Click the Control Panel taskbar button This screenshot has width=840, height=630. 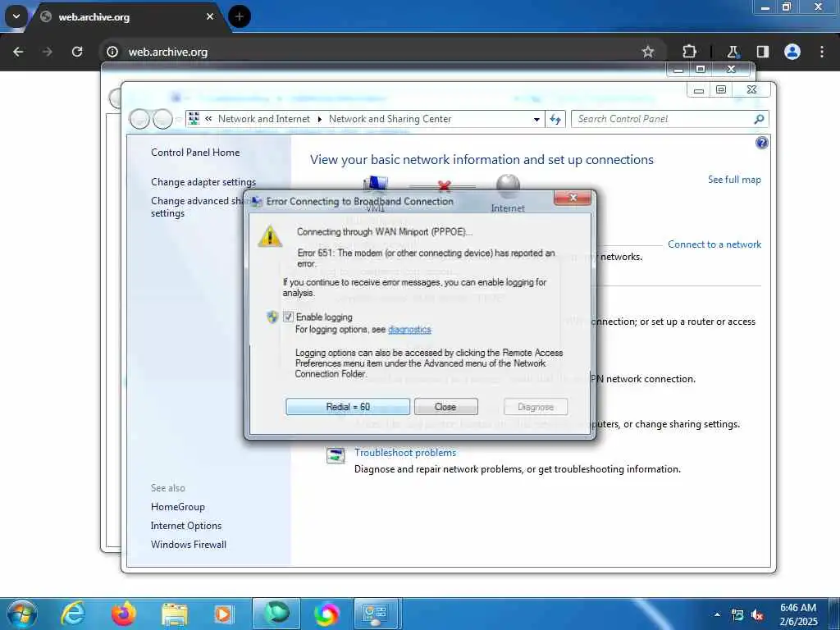(377, 614)
